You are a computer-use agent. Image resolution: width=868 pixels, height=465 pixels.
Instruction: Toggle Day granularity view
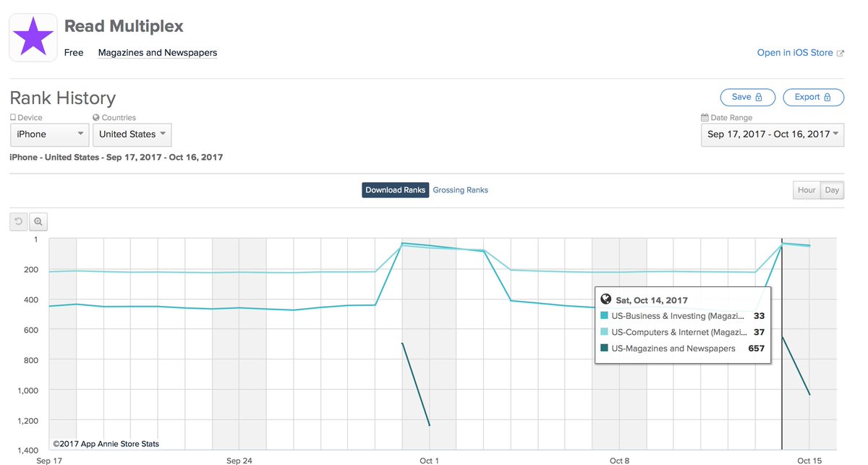coord(832,190)
